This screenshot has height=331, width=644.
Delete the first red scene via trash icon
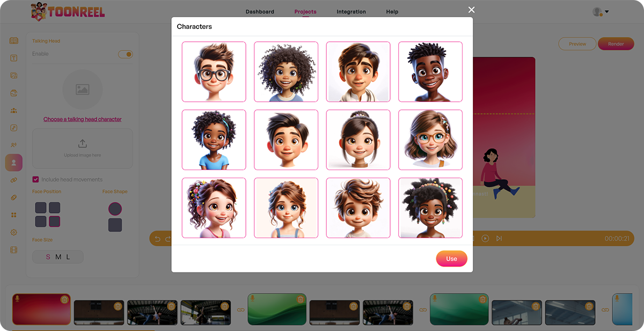point(64,299)
